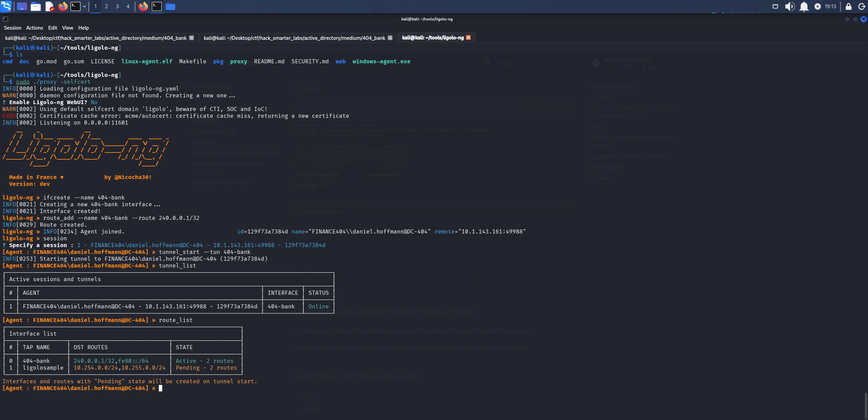Open the file manager launcher with white folder
The image size is (868, 420).
coord(36,6)
